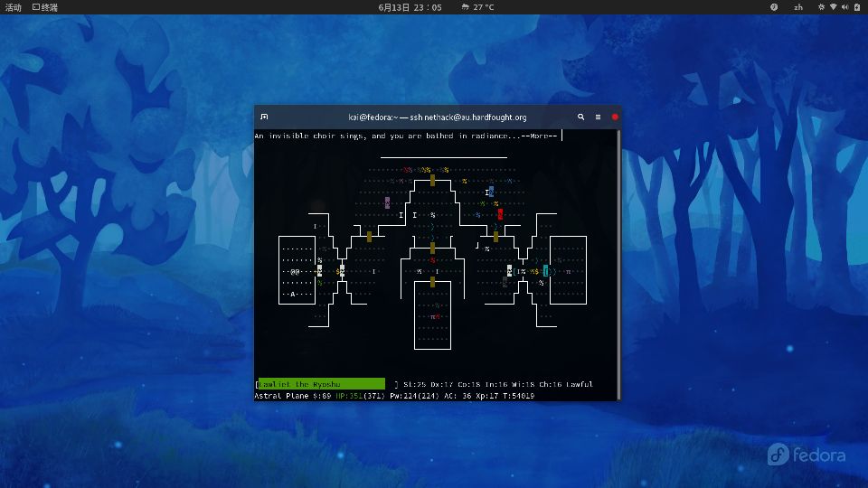
Task: Open the weather indicator showing 27 °C
Action: [x=477, y=7]
